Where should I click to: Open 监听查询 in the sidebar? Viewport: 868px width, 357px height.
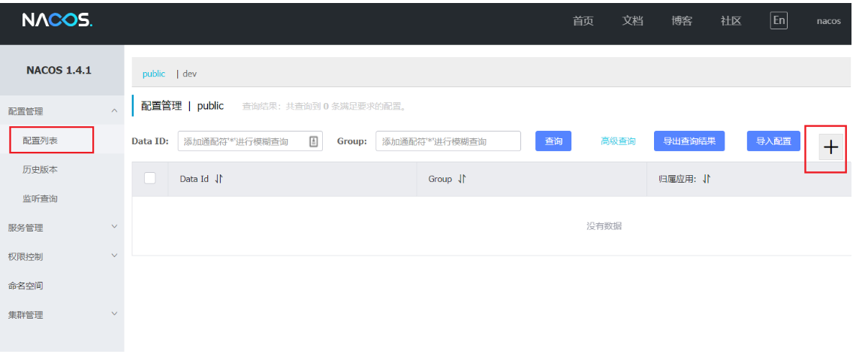click(40, 198)
